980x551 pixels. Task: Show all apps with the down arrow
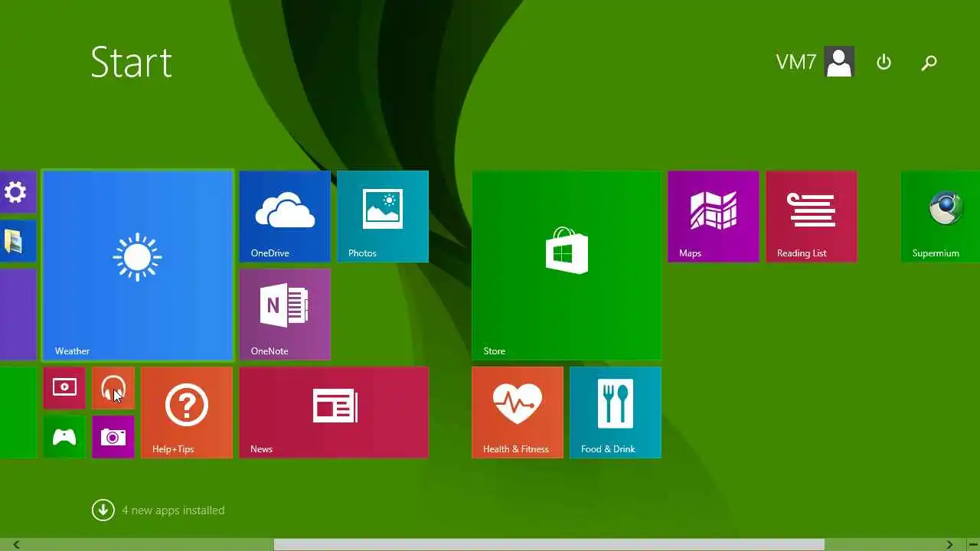click(103, 510)
